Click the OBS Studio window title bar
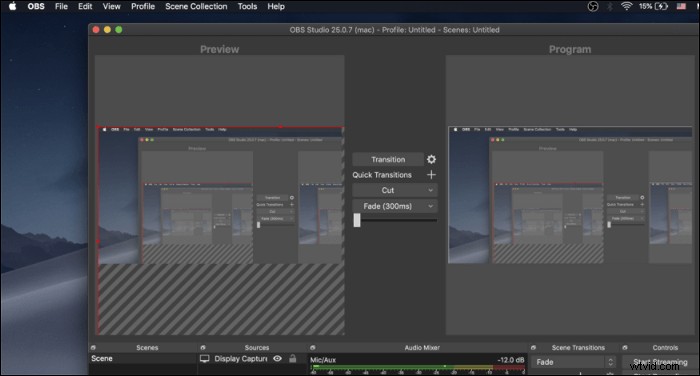 coord(394,30)
